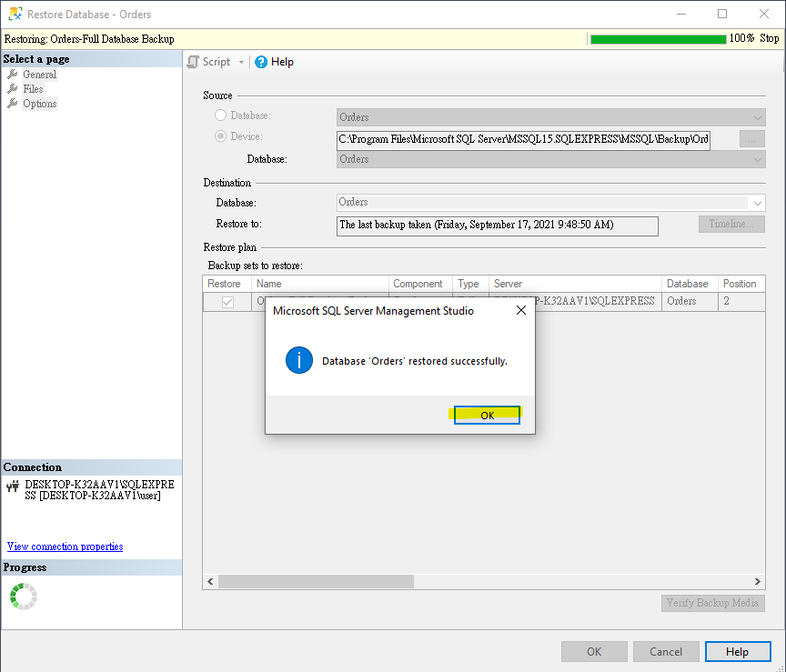Click the blue information icon in the dialog
The height and width of the screenshot is (672, 786).
300,360
